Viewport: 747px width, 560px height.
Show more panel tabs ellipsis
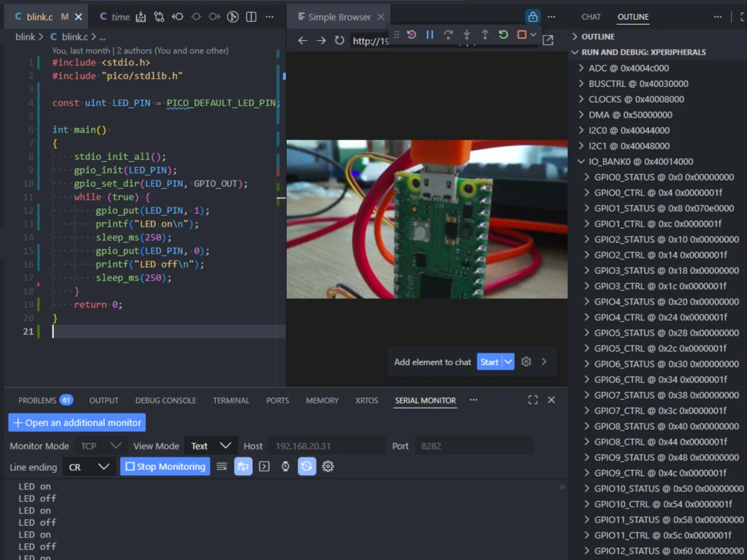(x=473, y=400)
